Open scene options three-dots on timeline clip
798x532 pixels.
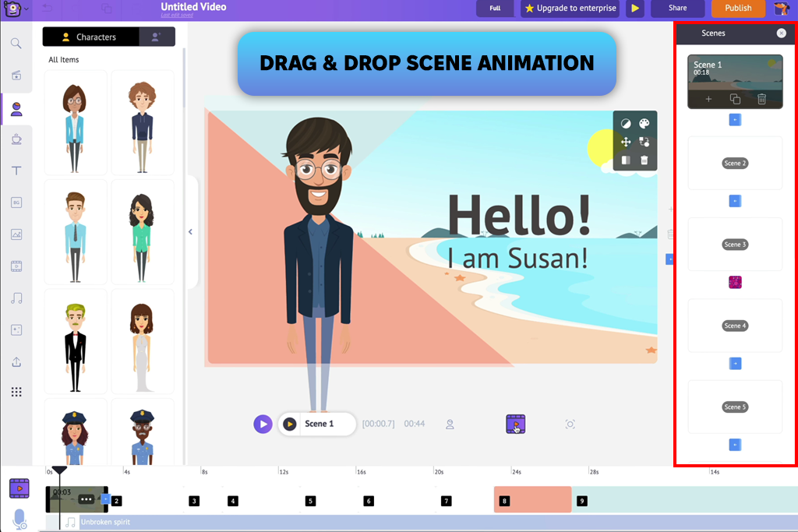click(x=86, y=499)
